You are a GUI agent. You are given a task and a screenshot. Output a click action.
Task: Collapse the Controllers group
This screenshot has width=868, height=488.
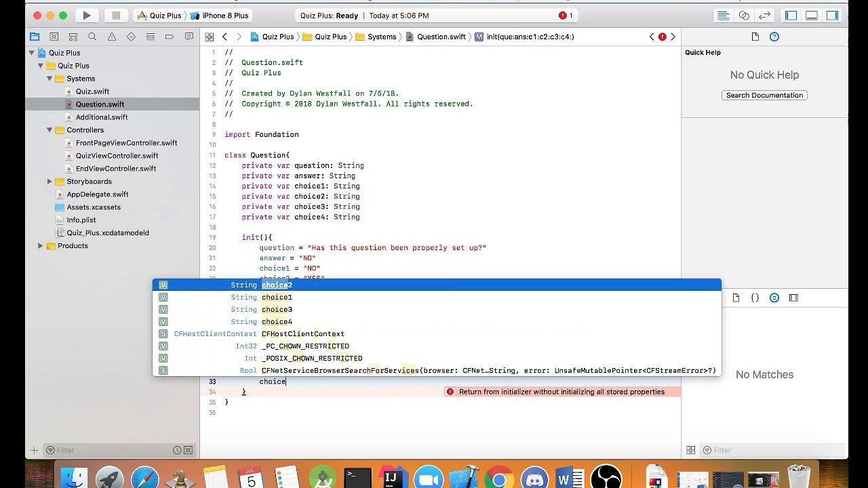(50, 130)
